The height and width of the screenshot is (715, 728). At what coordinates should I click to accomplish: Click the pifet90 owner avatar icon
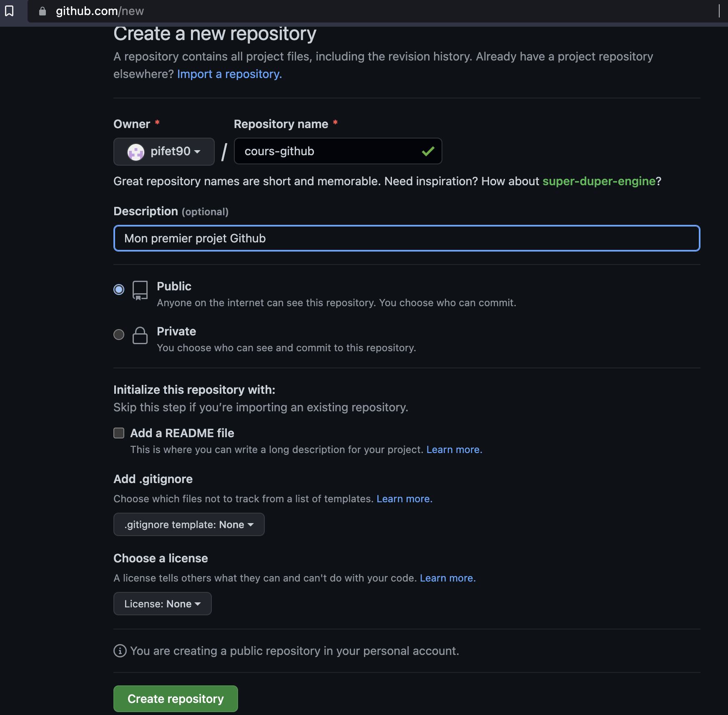136,151
